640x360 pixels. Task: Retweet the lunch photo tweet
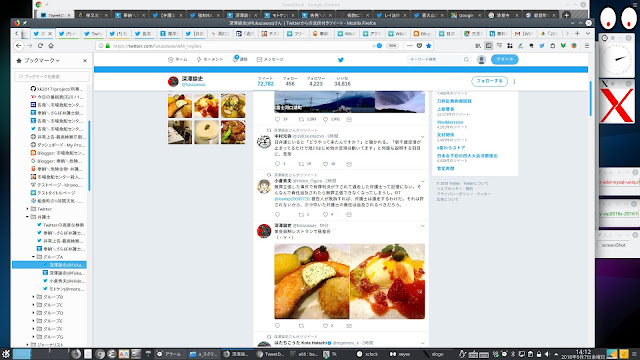[x=301, y=326]
